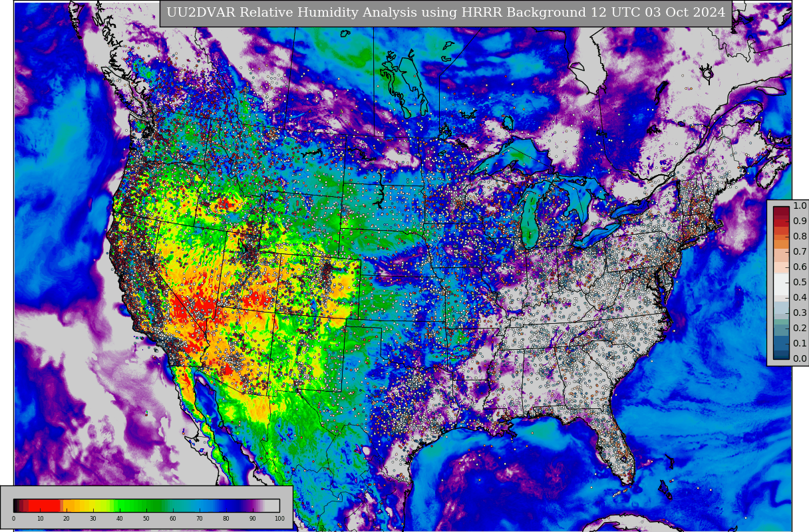Image resolution: width=809 pixels, height=532 pixels.
Task: Click the 0.4 label on vertical colorbar
Action: 800,298
